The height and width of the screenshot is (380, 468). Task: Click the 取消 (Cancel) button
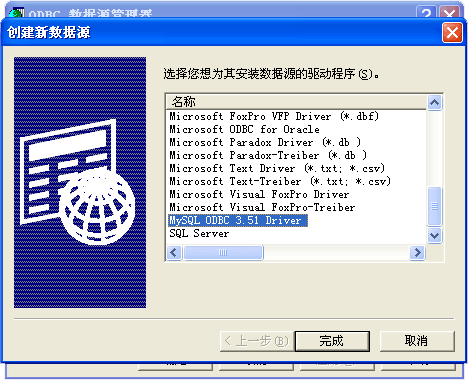(x=417, y=341)
